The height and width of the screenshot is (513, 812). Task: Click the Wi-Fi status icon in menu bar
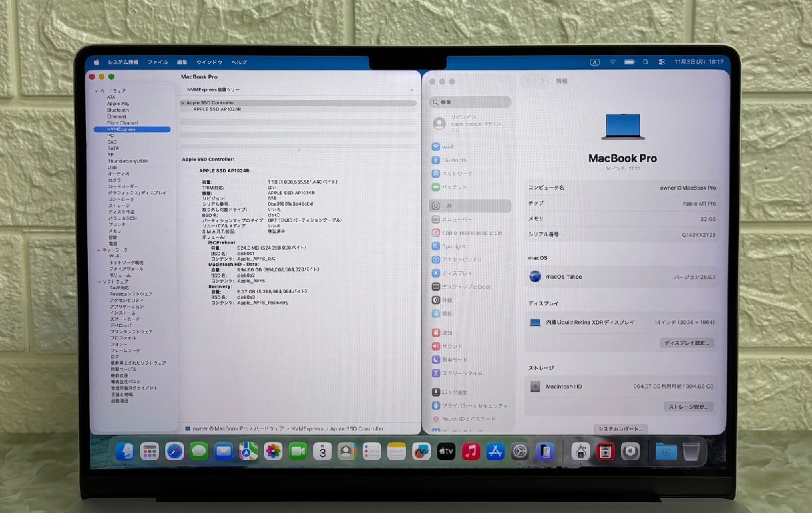612,62
